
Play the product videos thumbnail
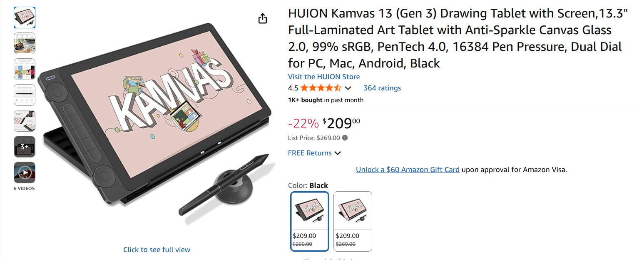[25, 172]
